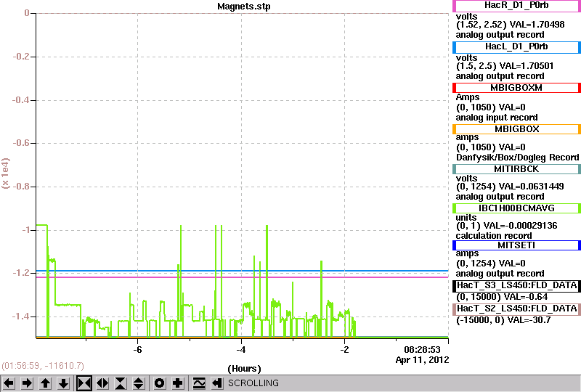Zoom out on the time axis (outward triangles)

click(x=102, y=383)
